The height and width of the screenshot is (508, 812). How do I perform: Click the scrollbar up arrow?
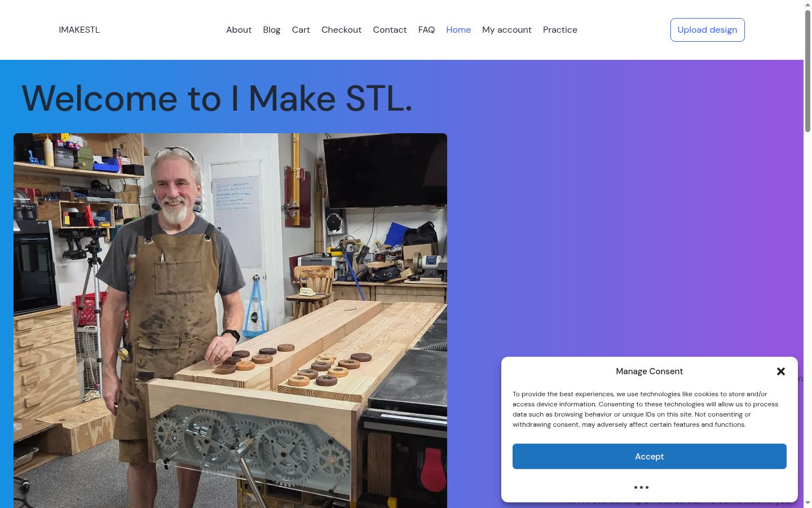tap(807, 4)
